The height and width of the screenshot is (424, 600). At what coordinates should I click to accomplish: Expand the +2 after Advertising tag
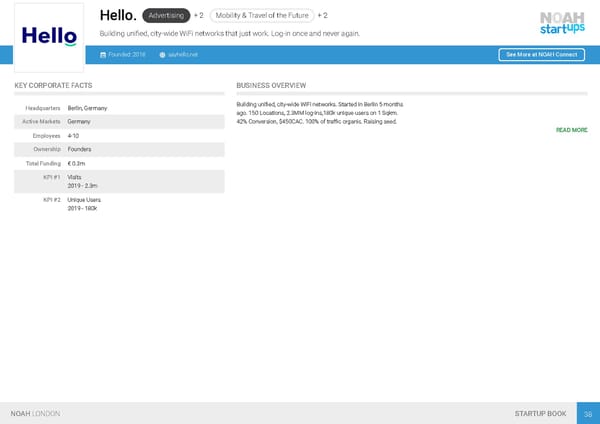click(x=199, y=16)
